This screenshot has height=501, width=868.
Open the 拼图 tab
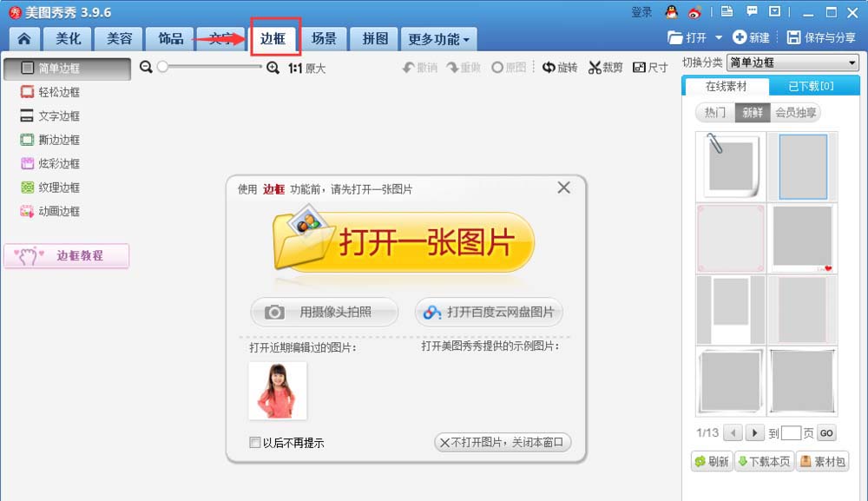tap(375, 39)
